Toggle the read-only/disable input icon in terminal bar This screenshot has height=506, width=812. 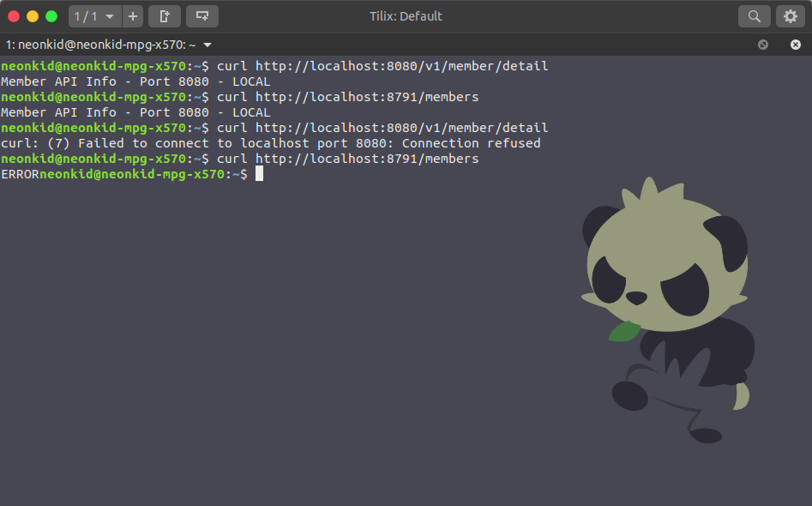[x=763, y=45]
